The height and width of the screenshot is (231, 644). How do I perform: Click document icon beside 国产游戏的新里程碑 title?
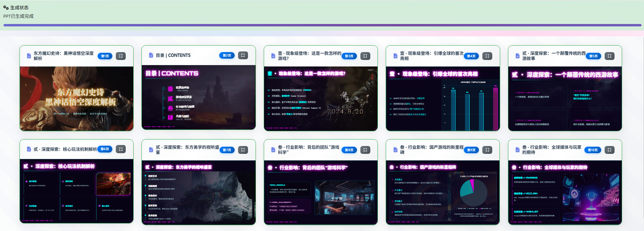395,150
